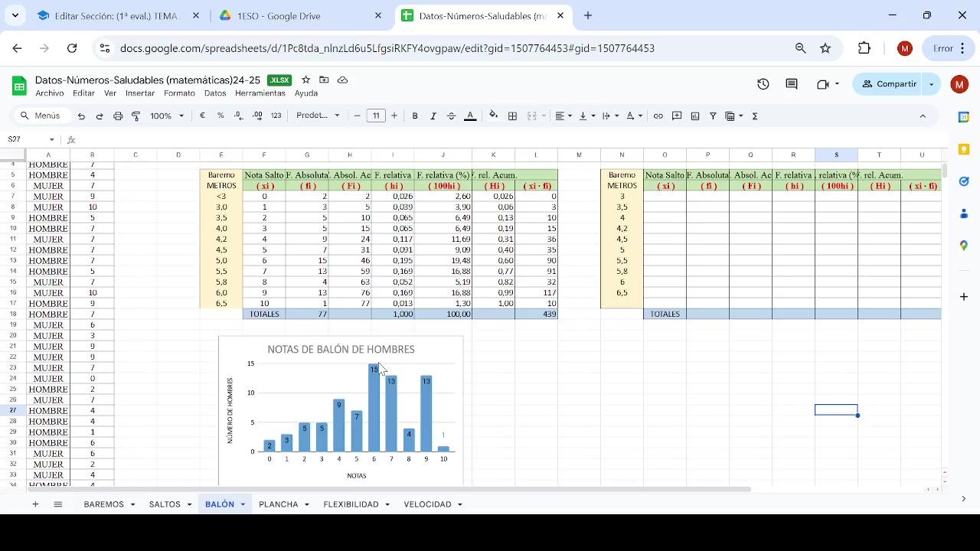The image size is (980, 551).
Task: Open the BALÓN sheet tab arrow menu
Action: click(x=243, y=505)
